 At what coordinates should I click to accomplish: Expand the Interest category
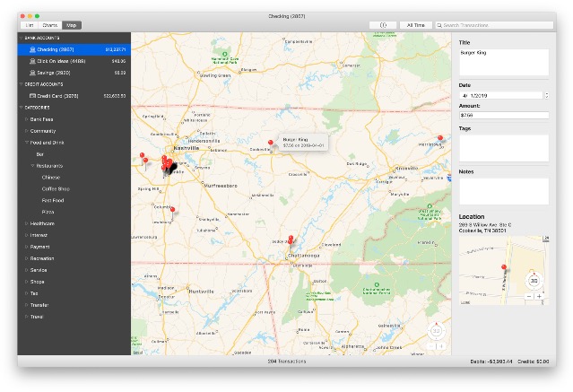coord(27,235)
